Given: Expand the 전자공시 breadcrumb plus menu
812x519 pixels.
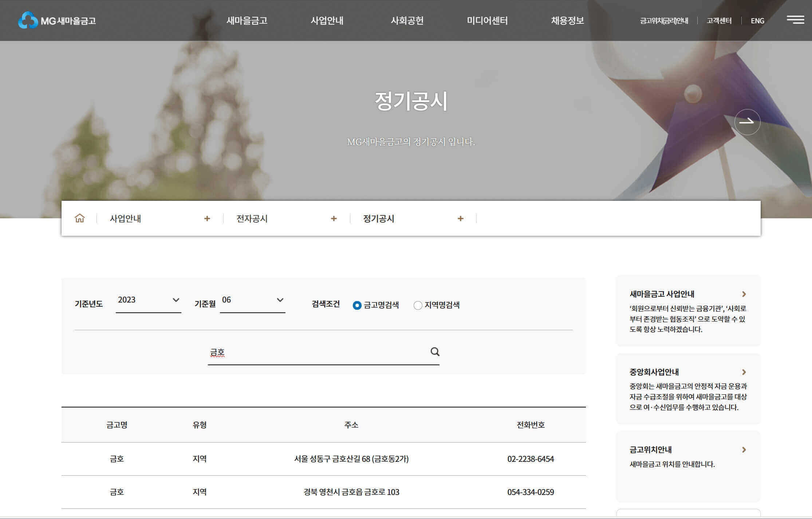Looking at the screenshot, I should point(333,218).
